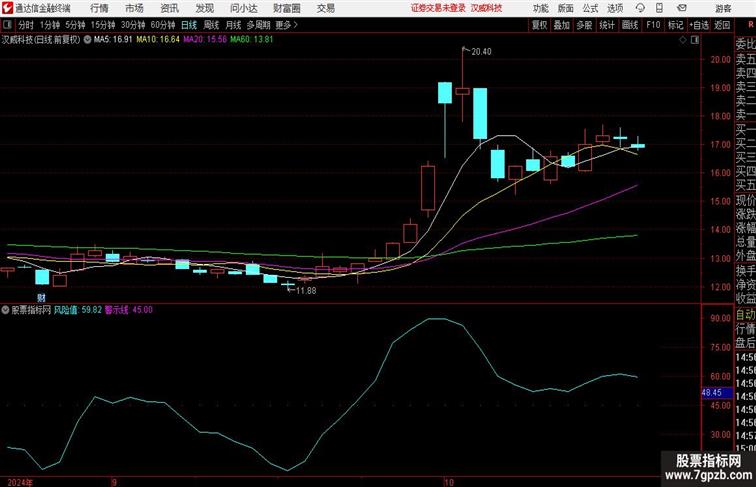Viewport: 756px width, 487px height.
Task: Click the 自动 label in right panel
Action: click(745, 315)
